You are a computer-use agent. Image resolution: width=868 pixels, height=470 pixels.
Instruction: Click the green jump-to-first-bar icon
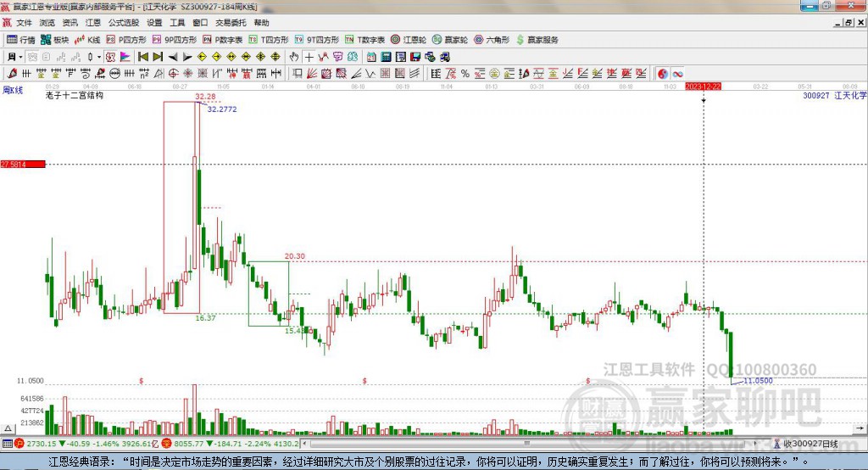coord(143,57)
